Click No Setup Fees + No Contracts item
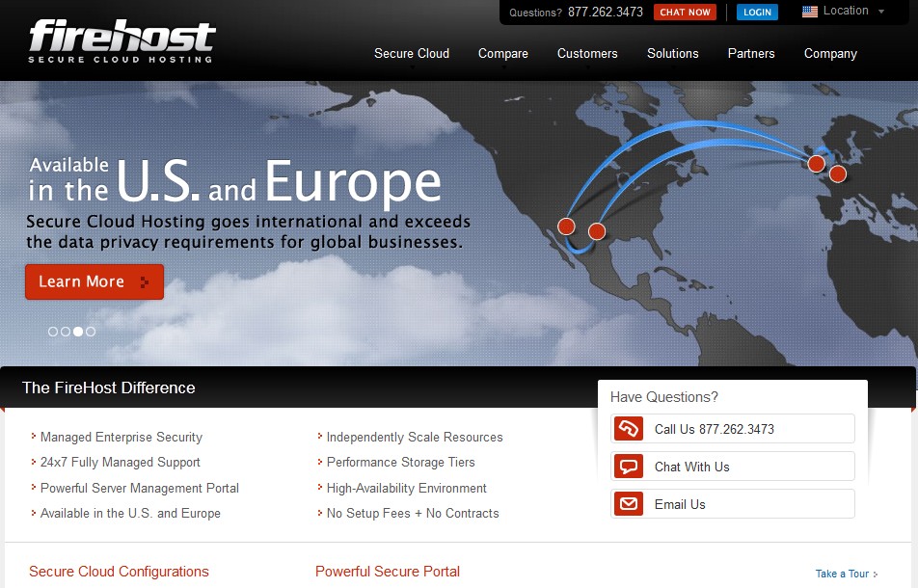The width and height of the screenshot is (918, 588). click(413, 513)
